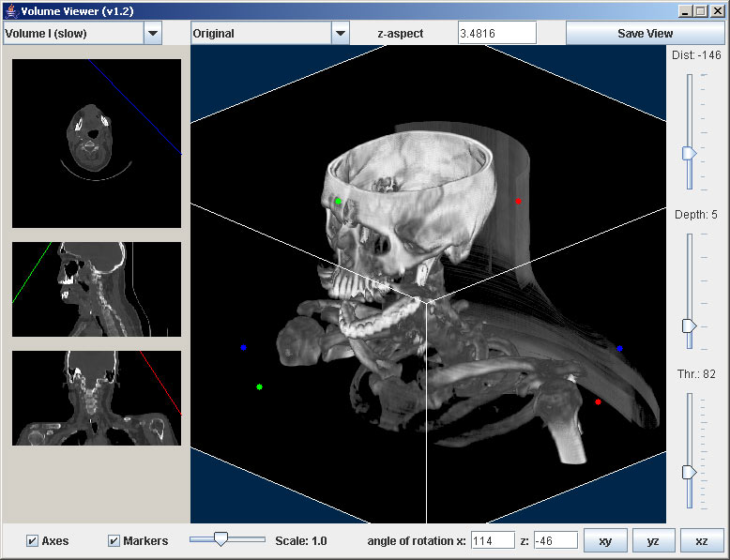Switch to the yz view
The image size is (730, 560).
(x=653, y=541)
